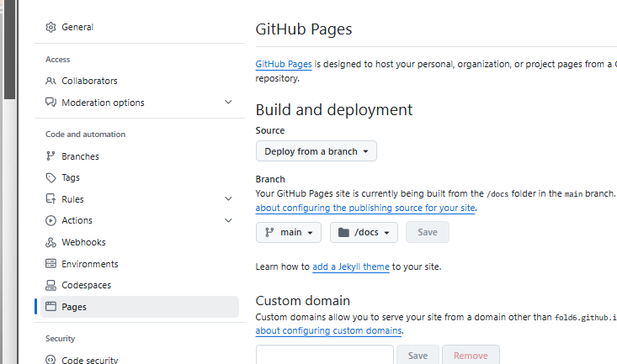
Task: Open add a Jekyll theme link
Action: pos(351,267)
